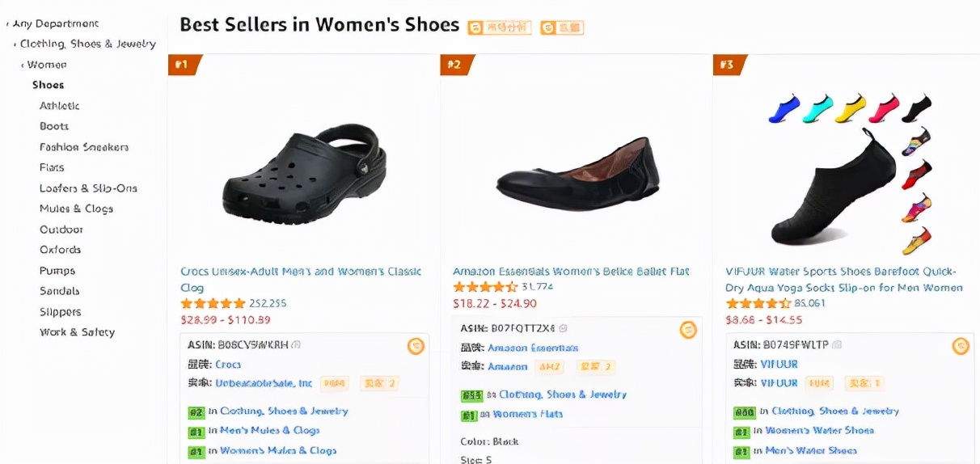Go back to Any Department
The height and width of the screenshot is (464, 980).
55,23
